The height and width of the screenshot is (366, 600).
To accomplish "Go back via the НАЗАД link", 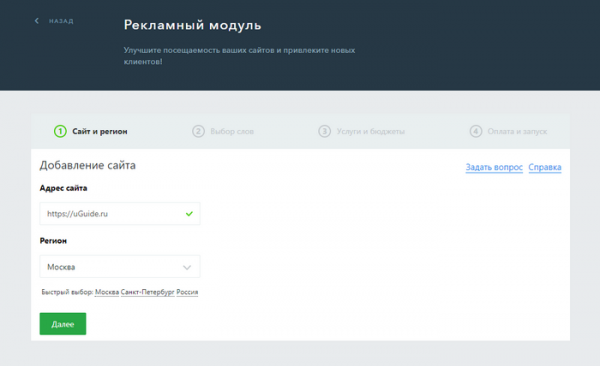I will click(61, 21).
